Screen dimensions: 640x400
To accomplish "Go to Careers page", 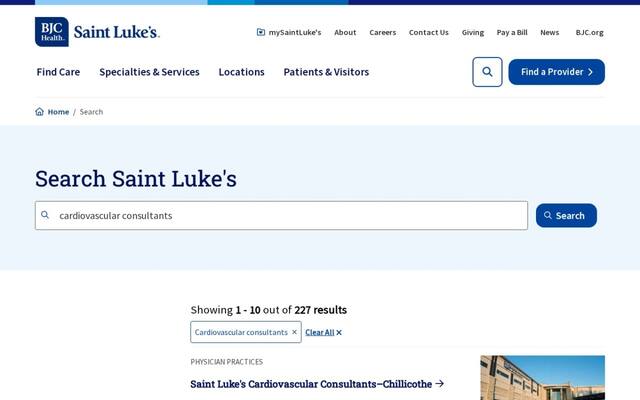I will (x=382, y=32).
